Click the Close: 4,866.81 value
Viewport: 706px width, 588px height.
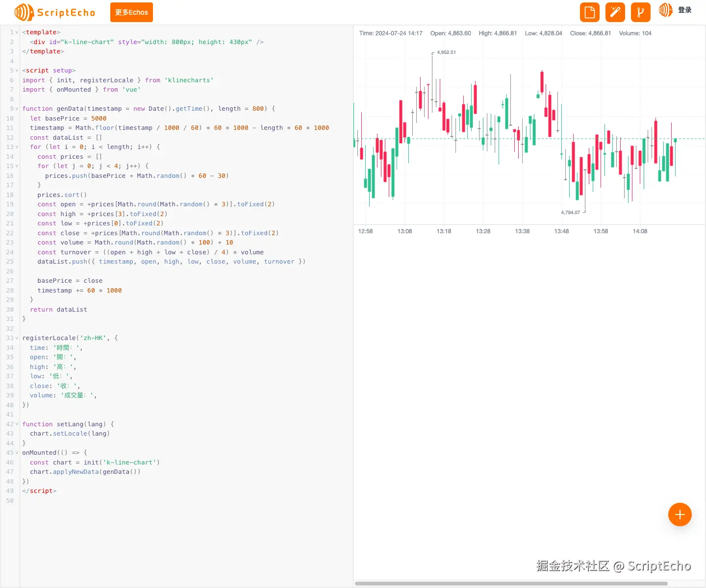click(x=590, y=33)
